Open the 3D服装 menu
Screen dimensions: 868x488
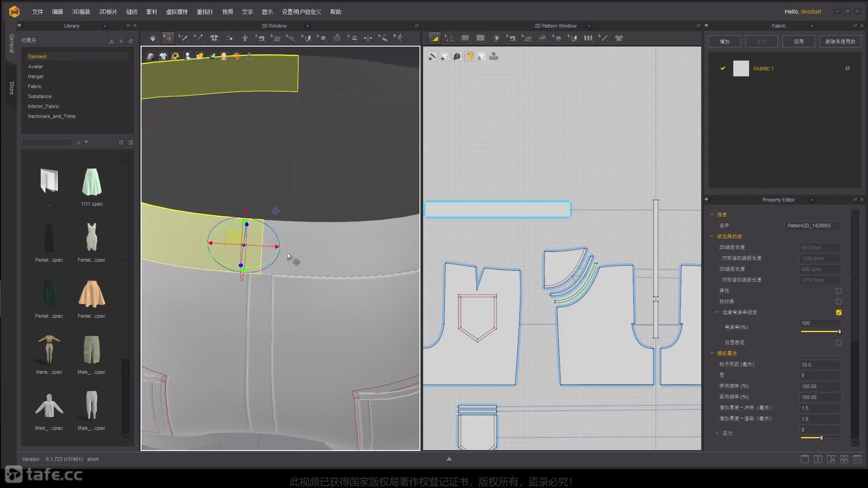81,12
